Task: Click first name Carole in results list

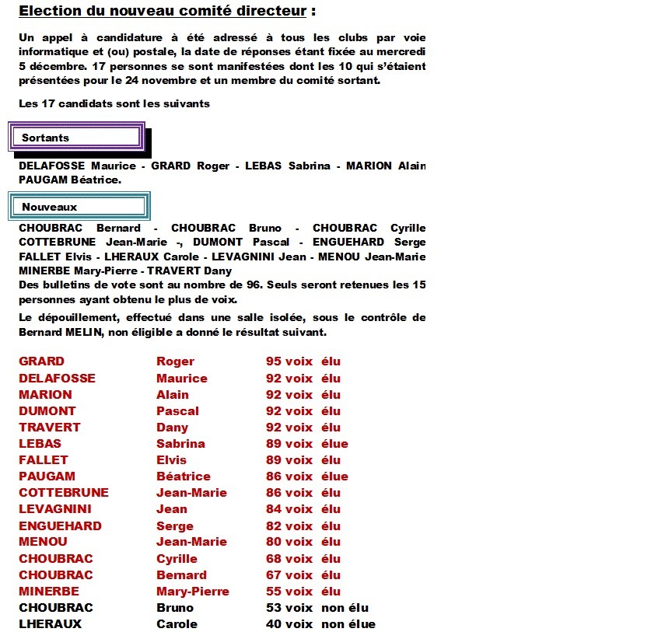Action: coord(177,624)
